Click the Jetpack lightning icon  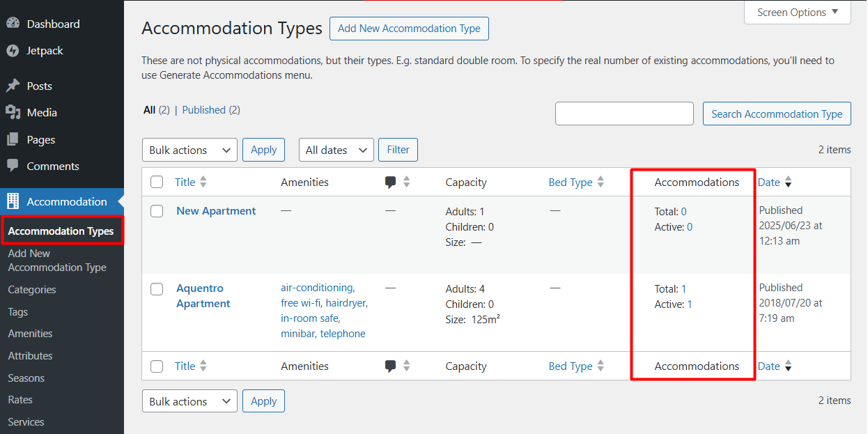pos(13,50)
